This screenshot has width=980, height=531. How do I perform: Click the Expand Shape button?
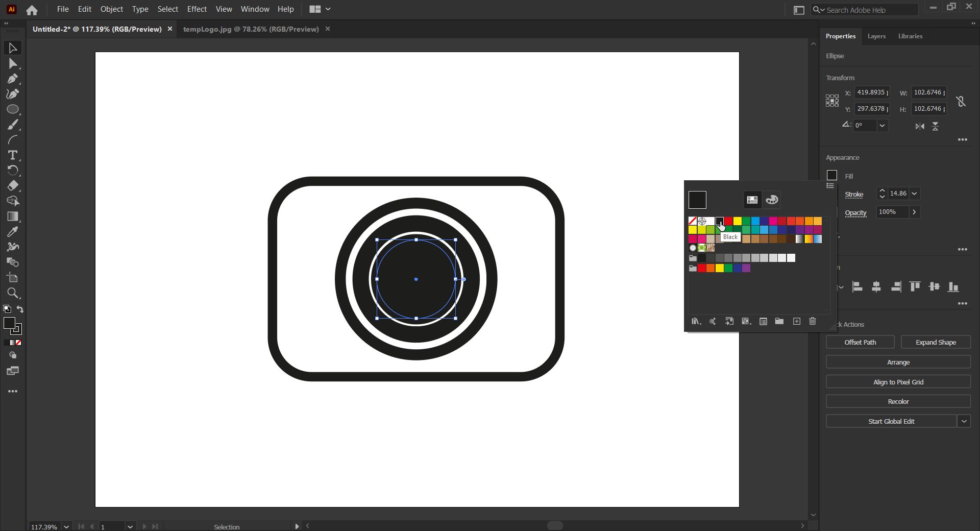coord(936,342)
